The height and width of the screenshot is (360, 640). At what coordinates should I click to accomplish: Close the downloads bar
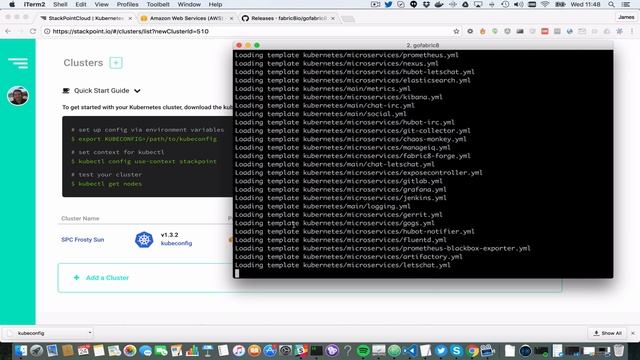[x=633, y=333]
